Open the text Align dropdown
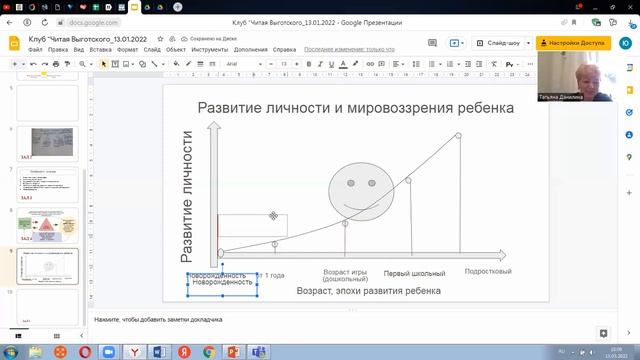The width and height of the screenshot is (640, 360). coord(398,64)
